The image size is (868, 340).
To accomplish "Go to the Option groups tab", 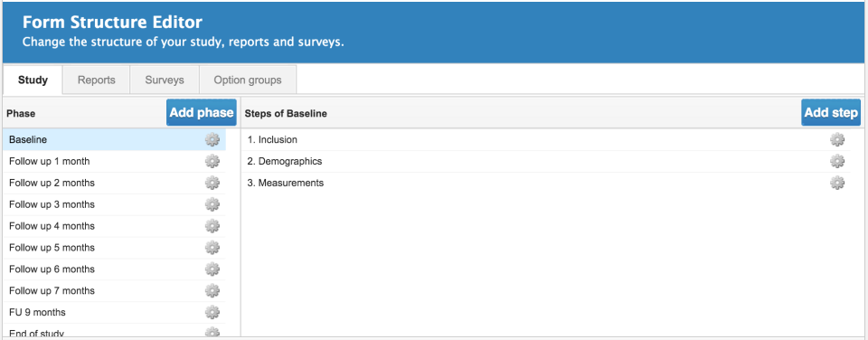I will pos(248,80).
